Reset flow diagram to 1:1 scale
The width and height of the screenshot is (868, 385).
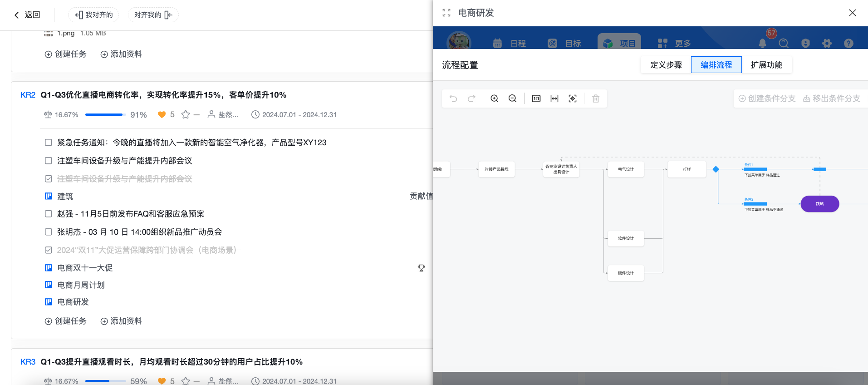536,99
